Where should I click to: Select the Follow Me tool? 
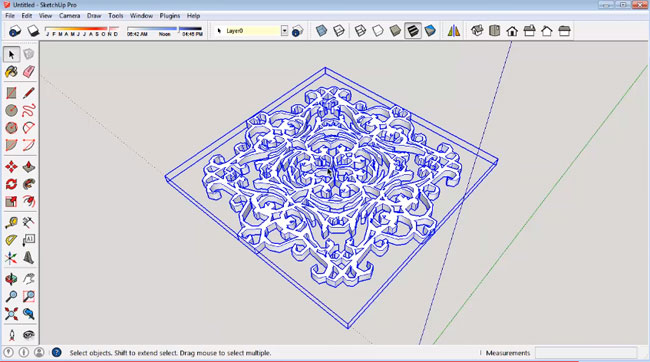[29, 184]
